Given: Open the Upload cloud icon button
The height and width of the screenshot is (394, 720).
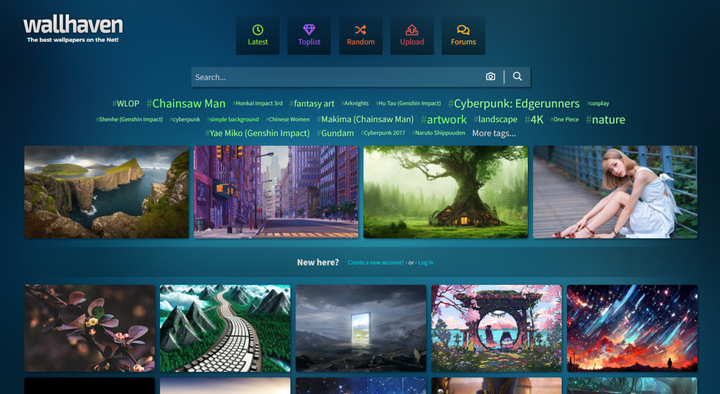Looking at the screenshot, I should click(x=412, y=36).
